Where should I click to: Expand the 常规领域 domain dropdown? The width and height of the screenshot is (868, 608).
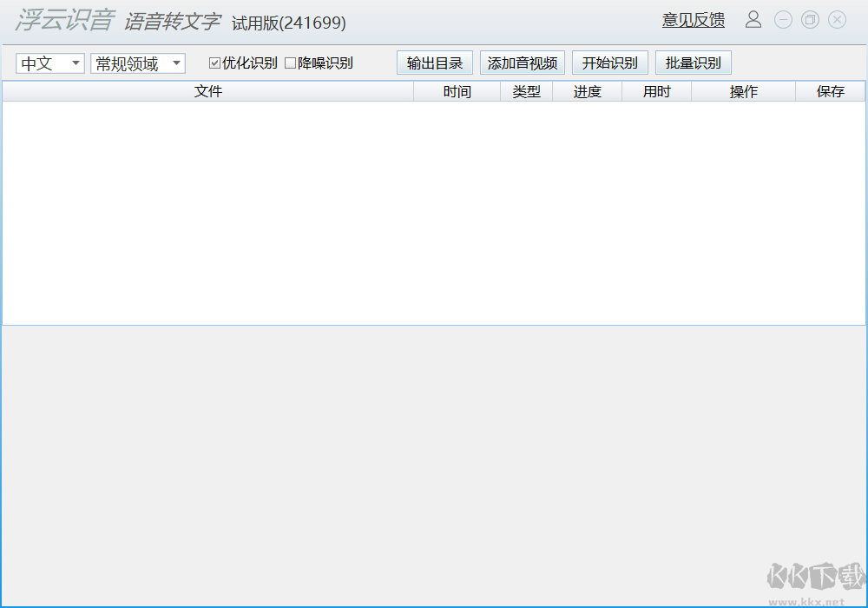pos(137,63)
